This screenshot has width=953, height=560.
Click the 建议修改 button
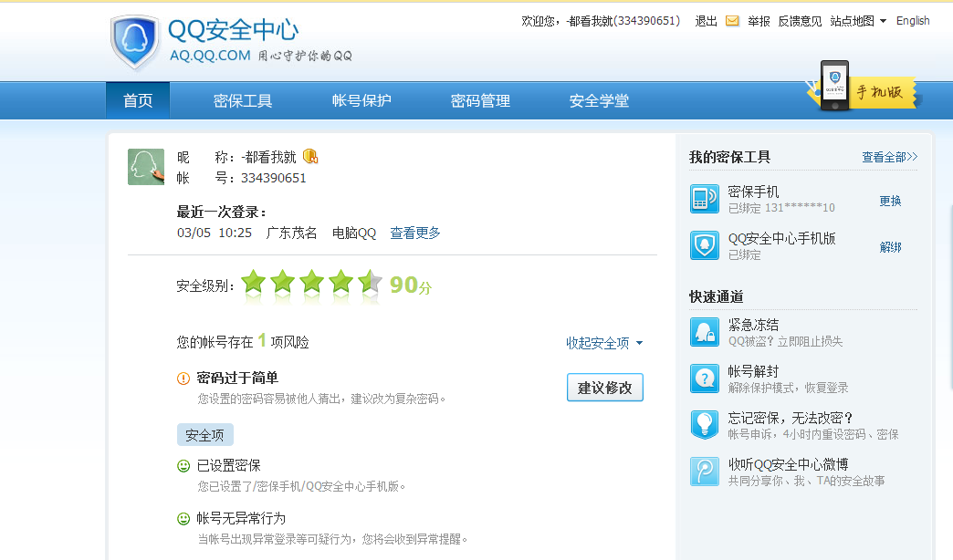pyautogui.click(x=604, y=388)
